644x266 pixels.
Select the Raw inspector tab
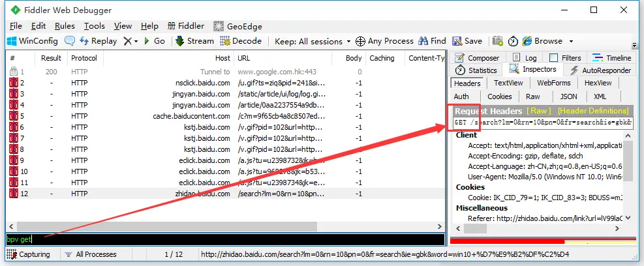533,97
